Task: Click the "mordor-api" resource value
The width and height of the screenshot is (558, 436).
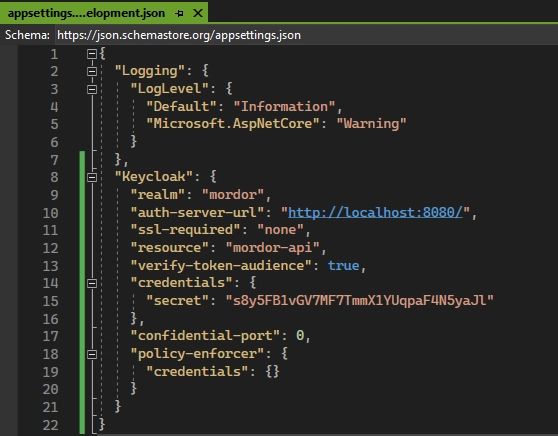Action: click(272, 248)
